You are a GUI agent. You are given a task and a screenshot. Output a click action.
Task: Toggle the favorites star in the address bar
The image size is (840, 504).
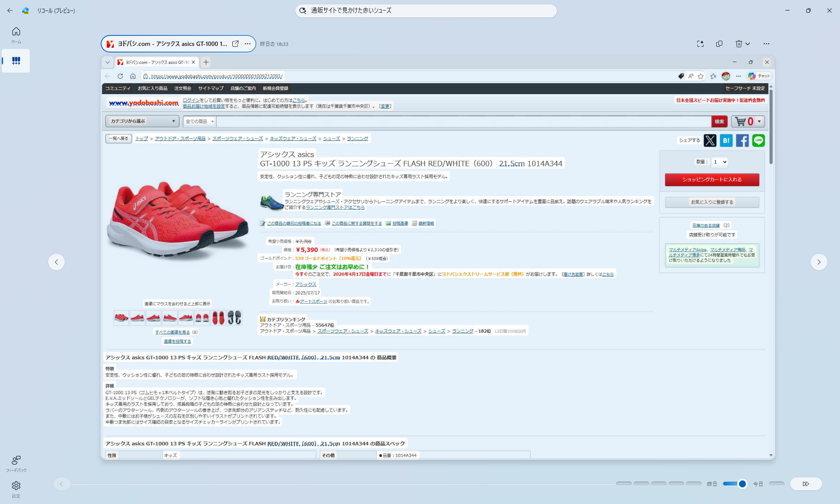click(x=700, y=76)
